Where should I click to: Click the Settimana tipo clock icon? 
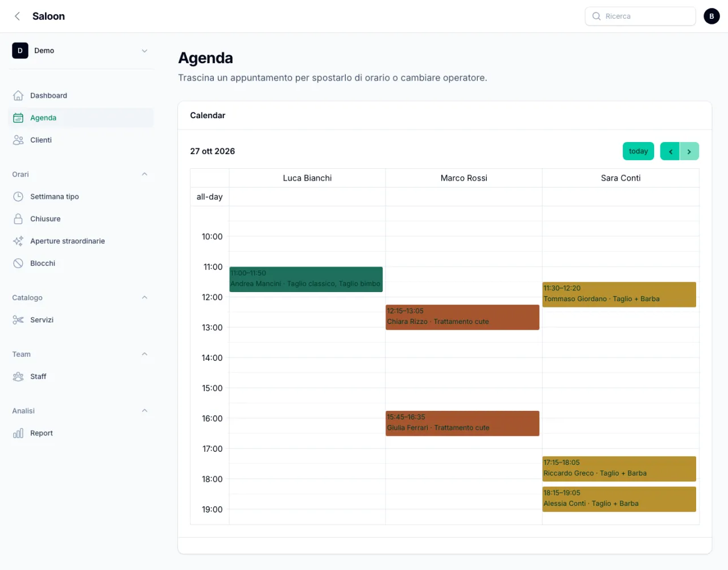[x=18, y=197]
